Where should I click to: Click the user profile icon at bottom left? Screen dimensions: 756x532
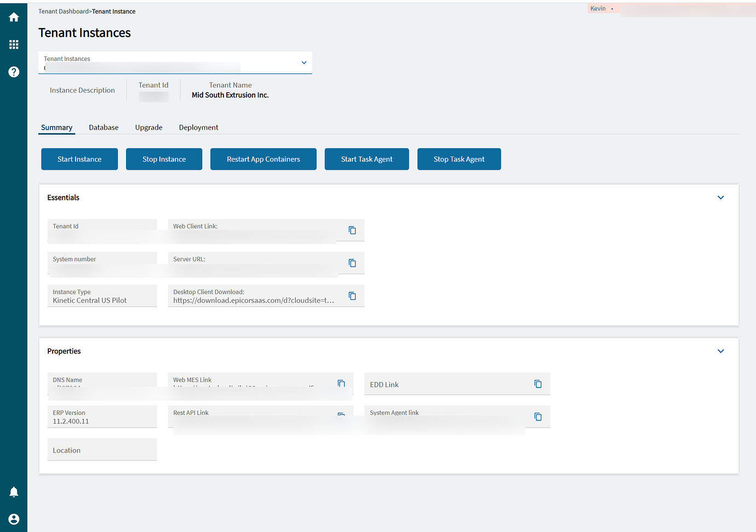[x=14, y=519]
